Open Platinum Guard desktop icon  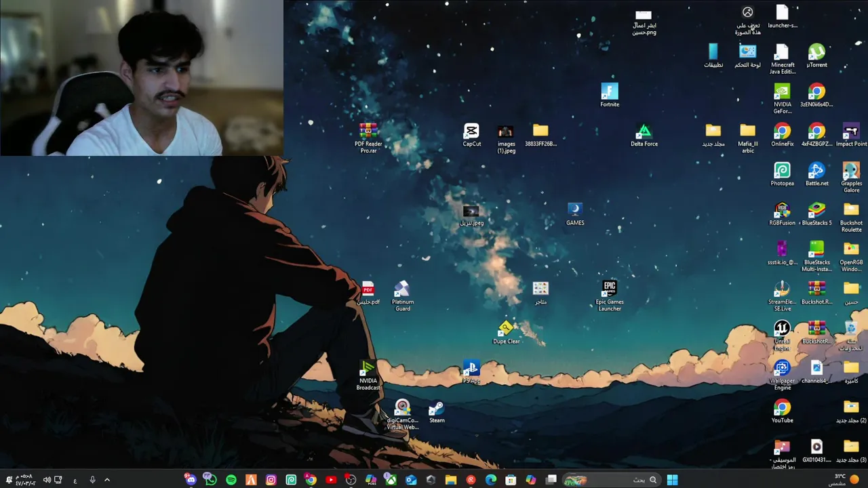point(403,295)
